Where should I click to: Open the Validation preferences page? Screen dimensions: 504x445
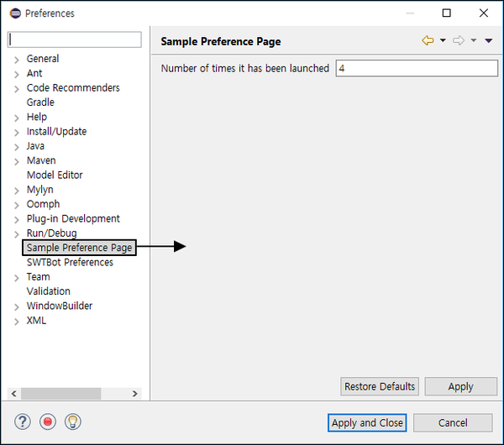(49, 291)
